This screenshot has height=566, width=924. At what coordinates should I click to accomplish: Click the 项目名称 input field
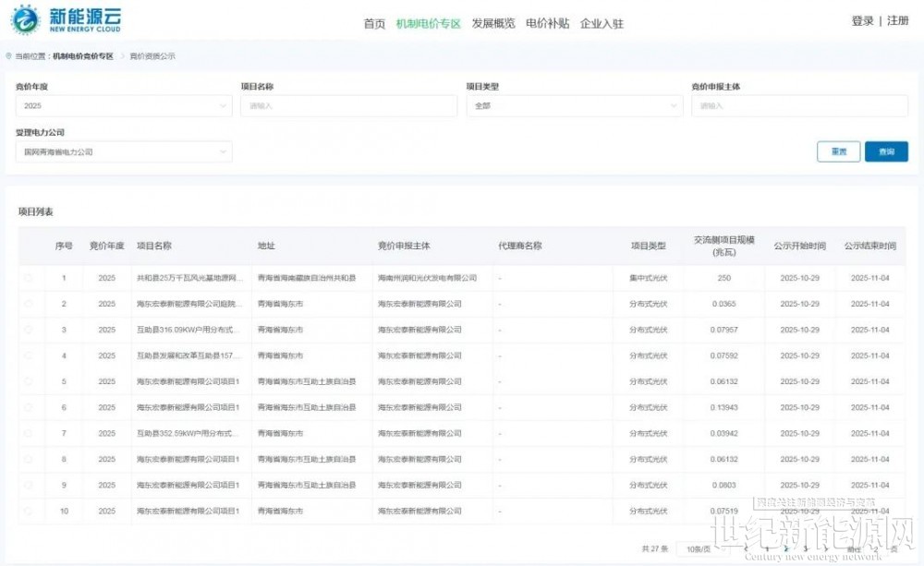(x=348, y=106)
